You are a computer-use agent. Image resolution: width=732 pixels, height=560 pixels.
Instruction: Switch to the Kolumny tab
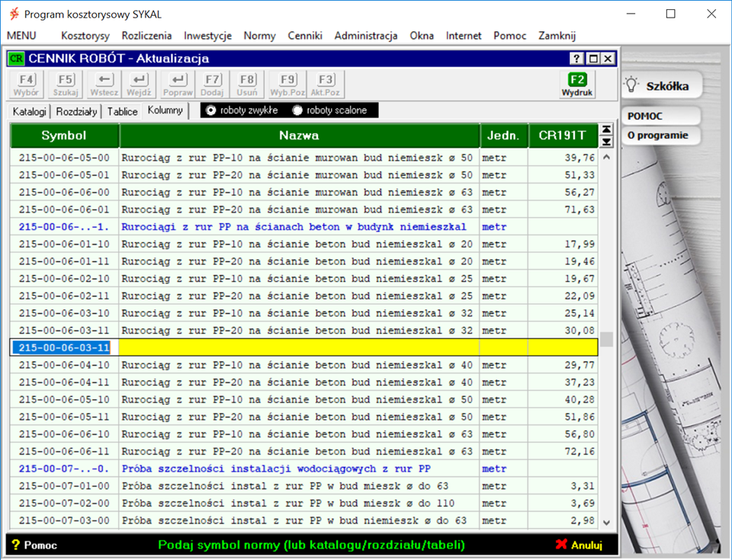pyautogui.click(x=165, y=110)
